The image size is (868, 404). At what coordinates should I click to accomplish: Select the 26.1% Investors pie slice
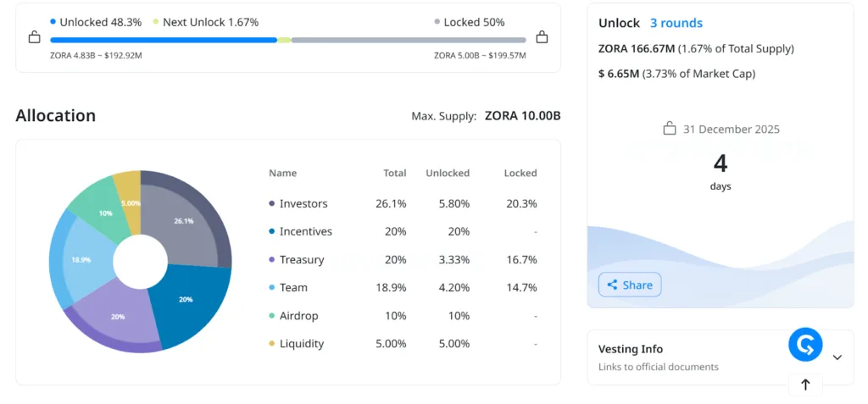coord(186,220)
